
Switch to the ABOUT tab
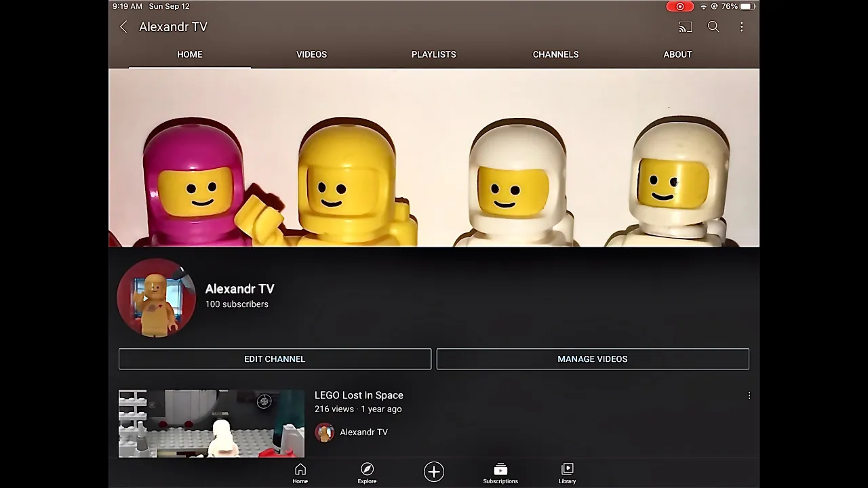click(x=678, y=54)
